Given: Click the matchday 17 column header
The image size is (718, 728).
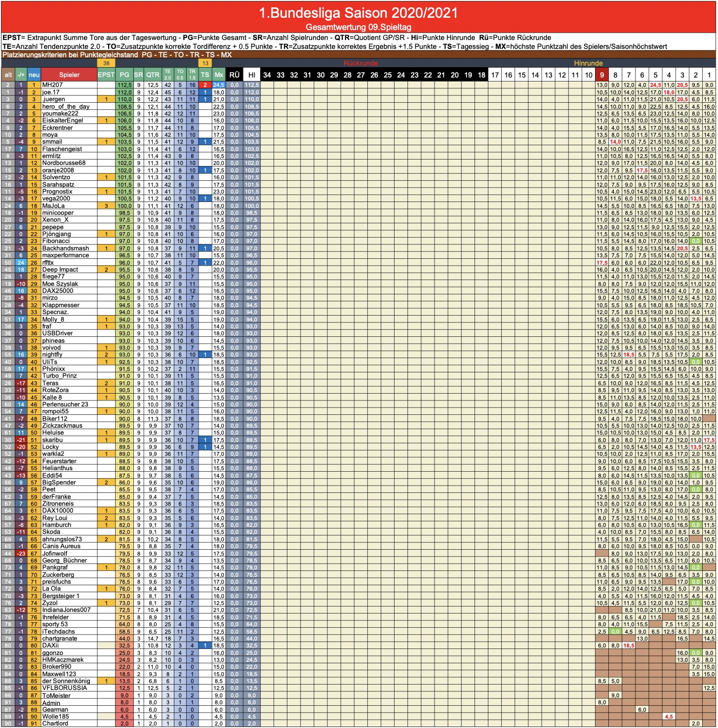Looking at the screenshot, I should (495, 75).
